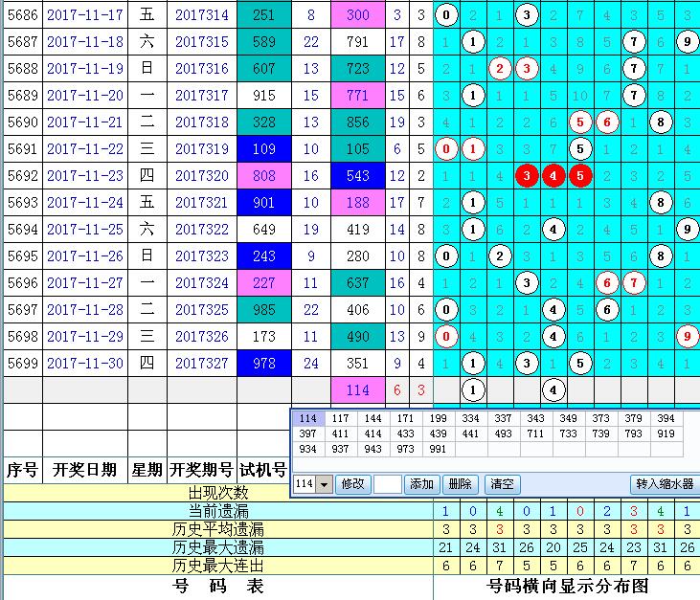Select number 973 in the candidate list
Image resolution: width=700 pixels, height=600 pixels.
click(406, 449)
